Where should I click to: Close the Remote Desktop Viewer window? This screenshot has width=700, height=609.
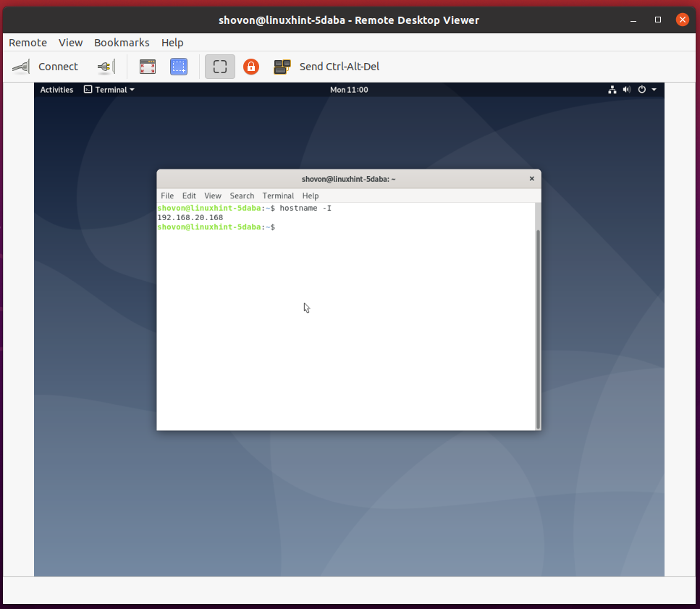coord(682,20)
